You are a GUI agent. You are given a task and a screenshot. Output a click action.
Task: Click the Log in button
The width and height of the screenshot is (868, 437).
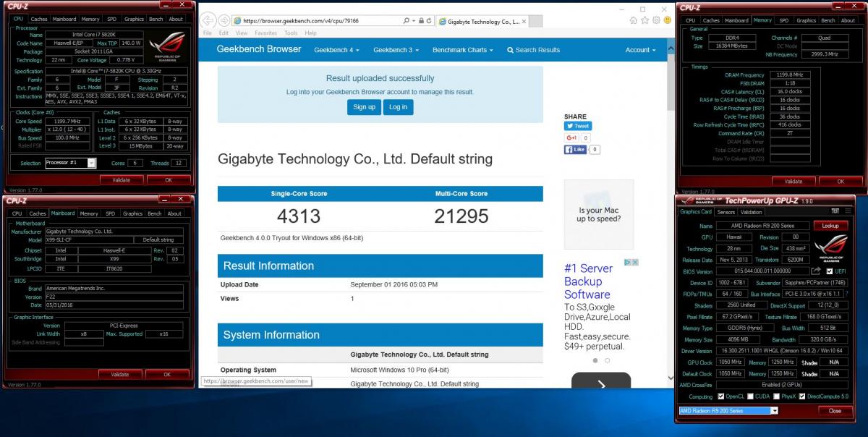click(398, 107)
